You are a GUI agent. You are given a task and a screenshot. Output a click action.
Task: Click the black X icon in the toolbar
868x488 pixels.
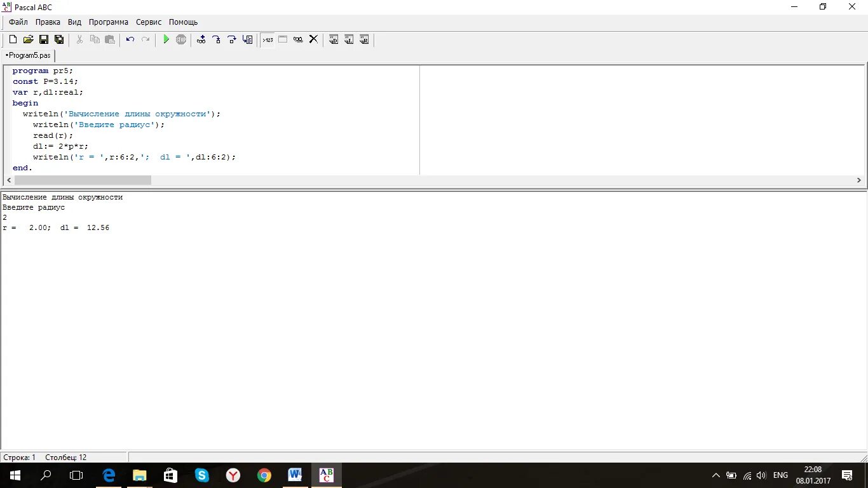313,39
